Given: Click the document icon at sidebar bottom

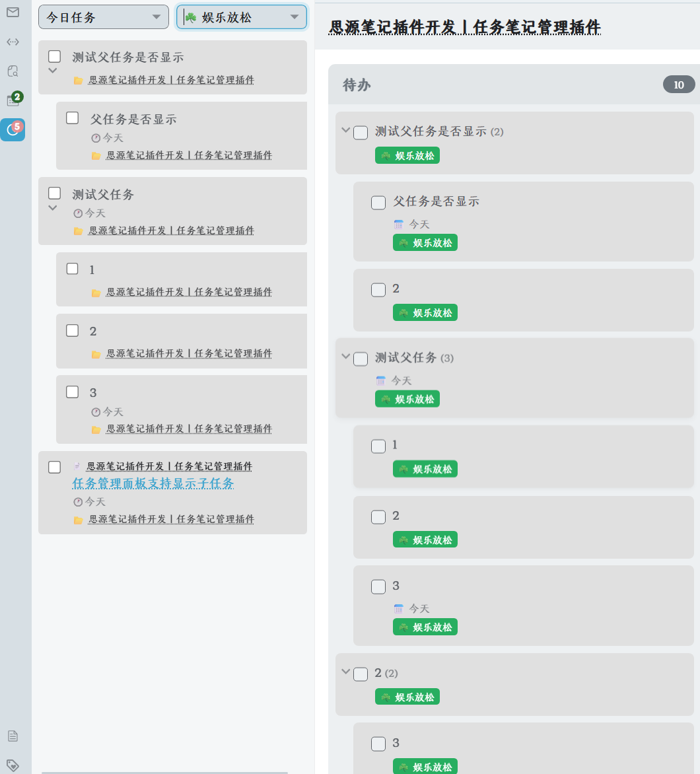Looking at the screenshot, I should [x=13, y=736].
